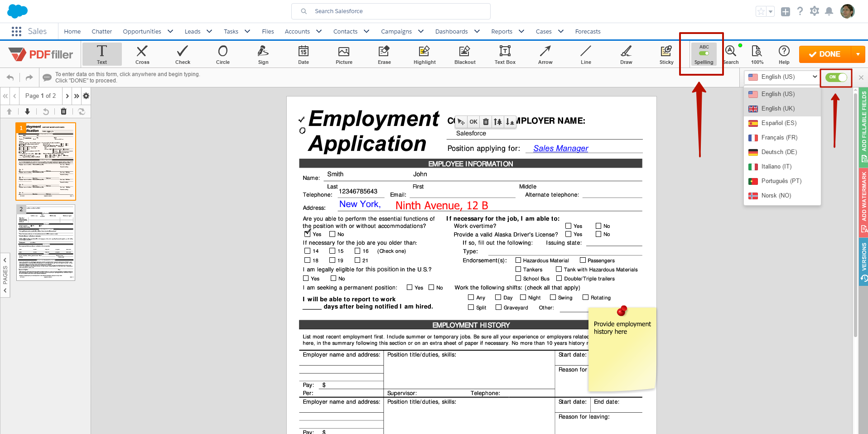Switch off the spell check ON toggle
Screen dimensions: 868x434
pyautogui.click(x=836, y=77)
